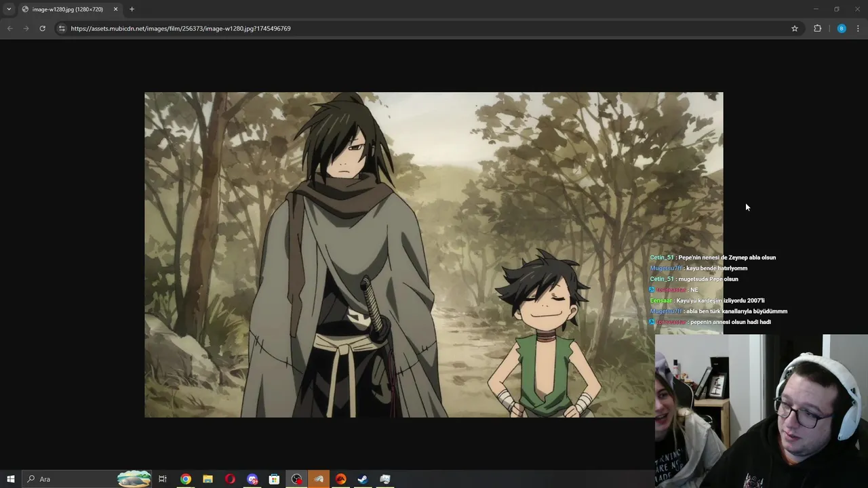Image resolution: width=868 pixels, height=488 pixels.
Task: Open Discord from the taskbar
Action: [x=252, y=479]
